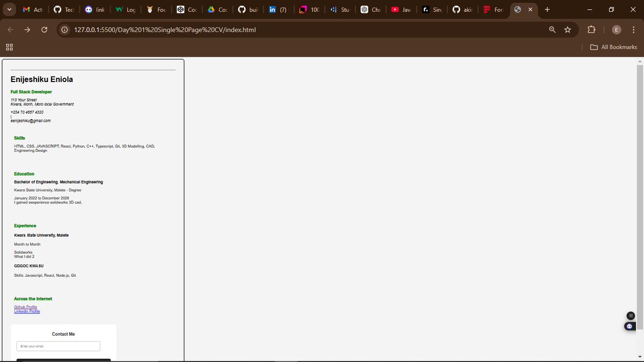Click the 'Enter your email' field
644x362 pixels.
58,346
